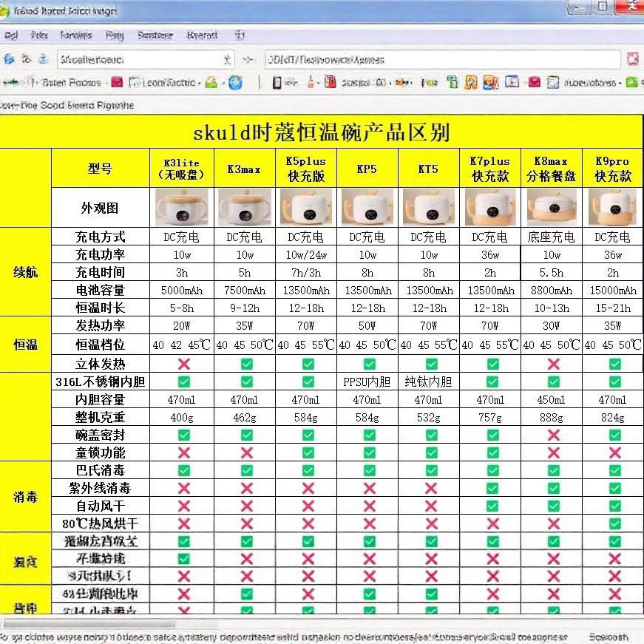Click the blue framed picture icon in toolbar

tap(512, 82)
